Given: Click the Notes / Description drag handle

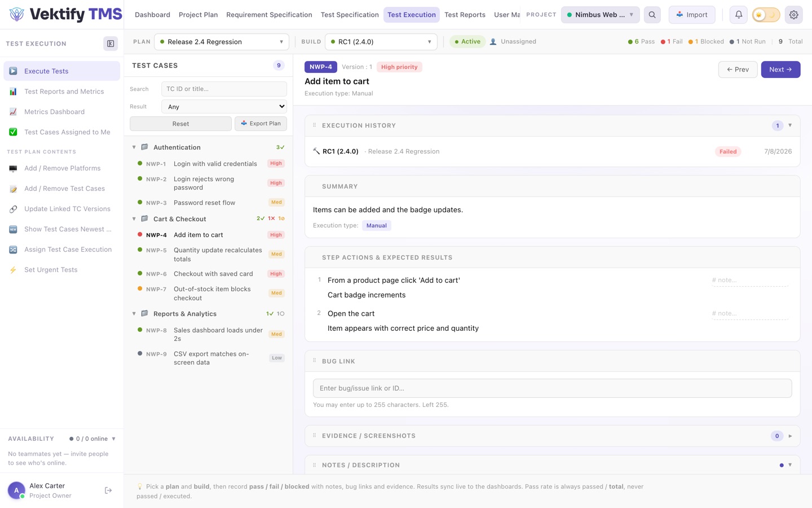Looking at the screenshot, I should pos(315,465).
